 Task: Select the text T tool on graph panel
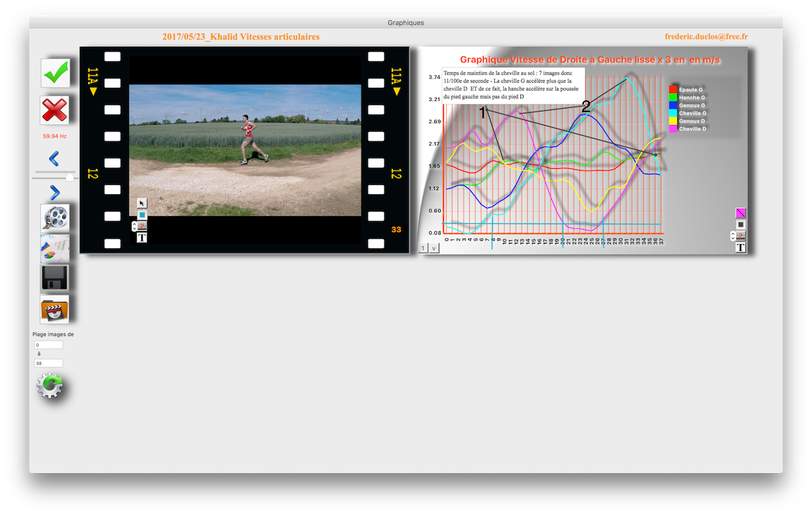[740, 247]
